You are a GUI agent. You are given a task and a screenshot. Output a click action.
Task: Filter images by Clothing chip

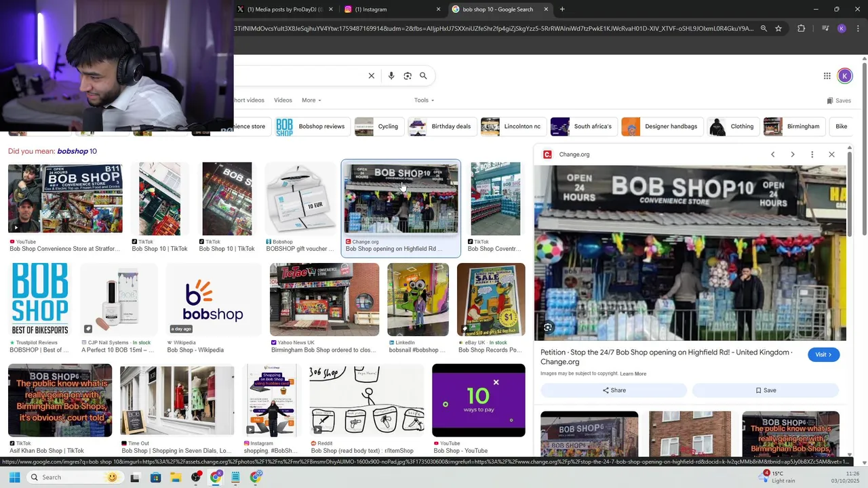coord(732,127)
